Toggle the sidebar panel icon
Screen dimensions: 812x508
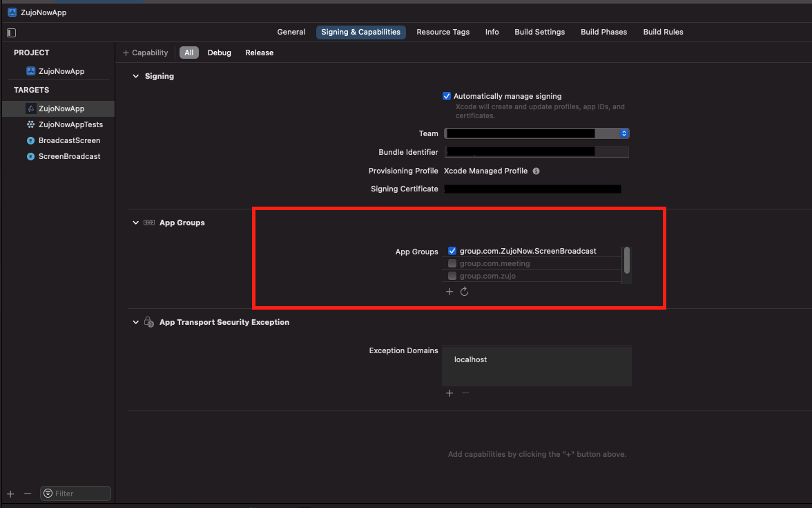(x=11, y=32)
